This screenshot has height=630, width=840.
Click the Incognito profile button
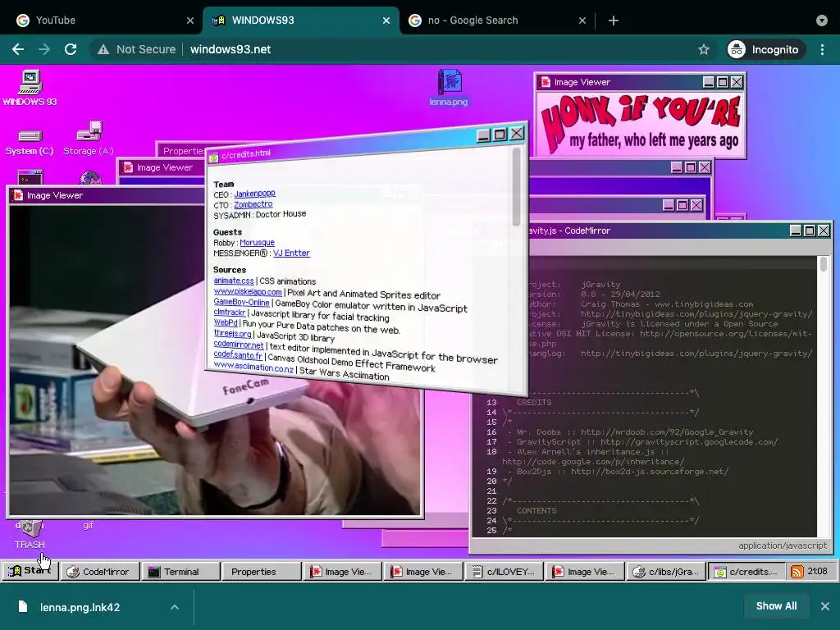pyautogui.click(x=766, y=49)
